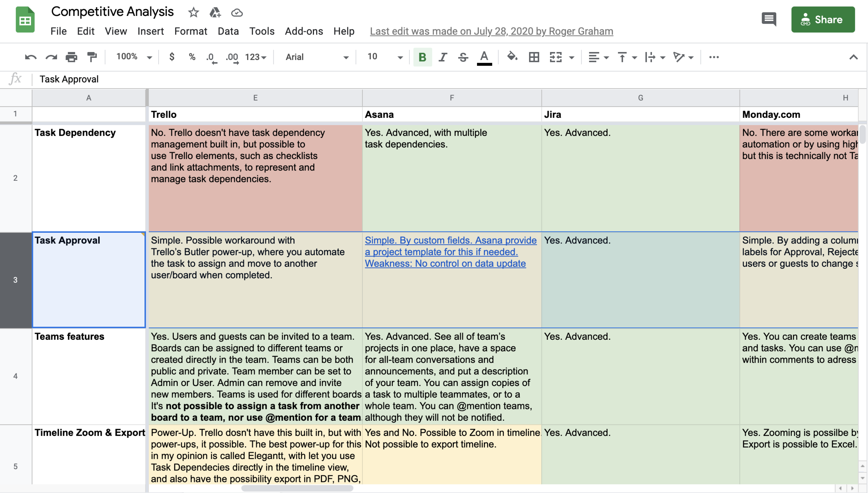The height and width of the screenshot is (493, 868).
Task: Click the Merge cells icon
Action: point(555,57)
